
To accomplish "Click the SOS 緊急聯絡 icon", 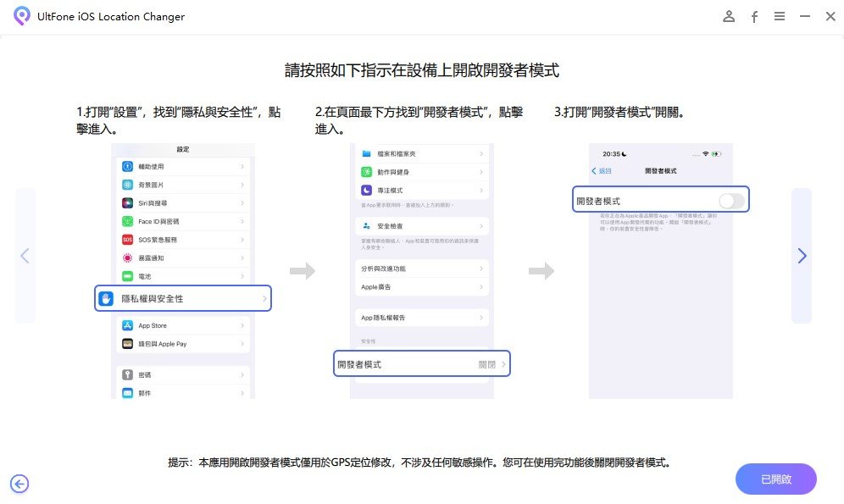I will 126,240.
